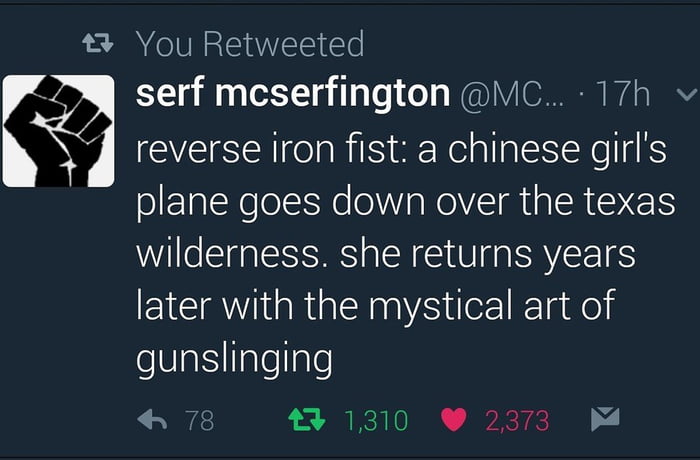
Task: Click the "plane goes down" tweet line
Action: tap(405, 201)
